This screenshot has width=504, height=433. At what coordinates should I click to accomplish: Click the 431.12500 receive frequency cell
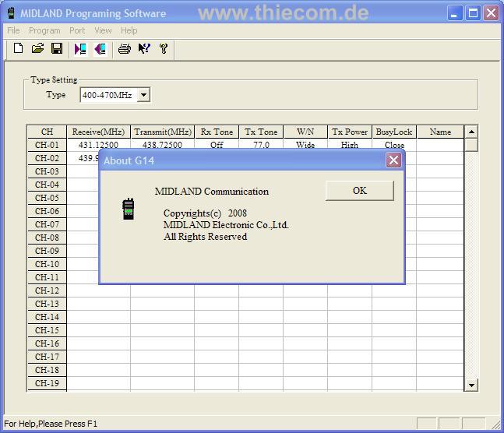pyautogui.click(x=98, y=145)
